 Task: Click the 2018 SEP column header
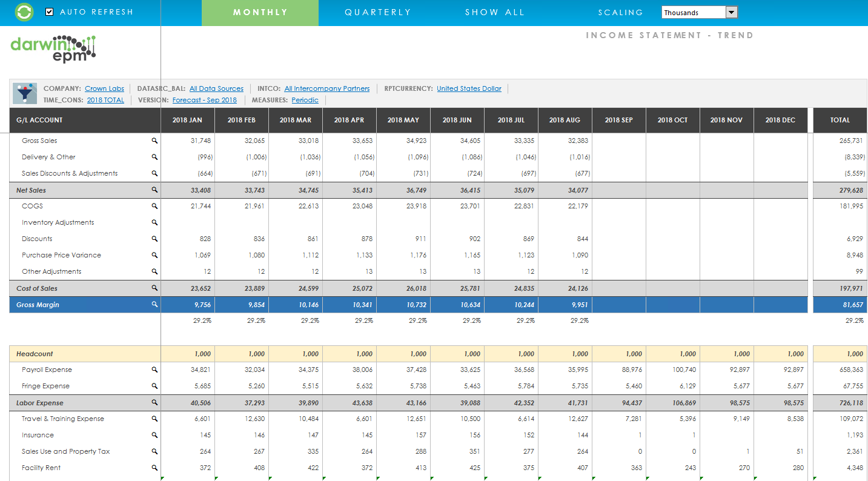[618, 120]
